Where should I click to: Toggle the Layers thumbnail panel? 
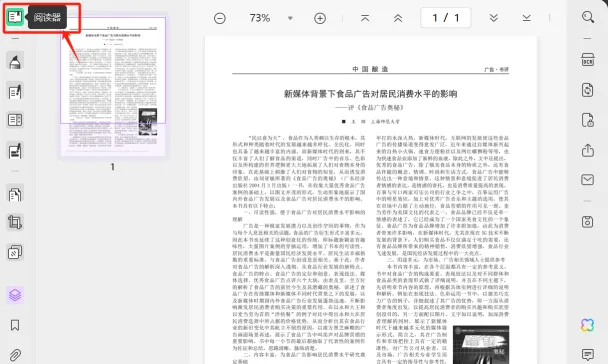tap(15, 295)
